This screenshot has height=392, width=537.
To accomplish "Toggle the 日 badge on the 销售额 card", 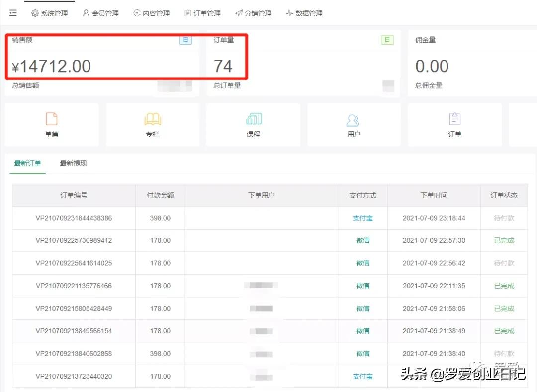I will pyautogui.click(x=185, y=40).
